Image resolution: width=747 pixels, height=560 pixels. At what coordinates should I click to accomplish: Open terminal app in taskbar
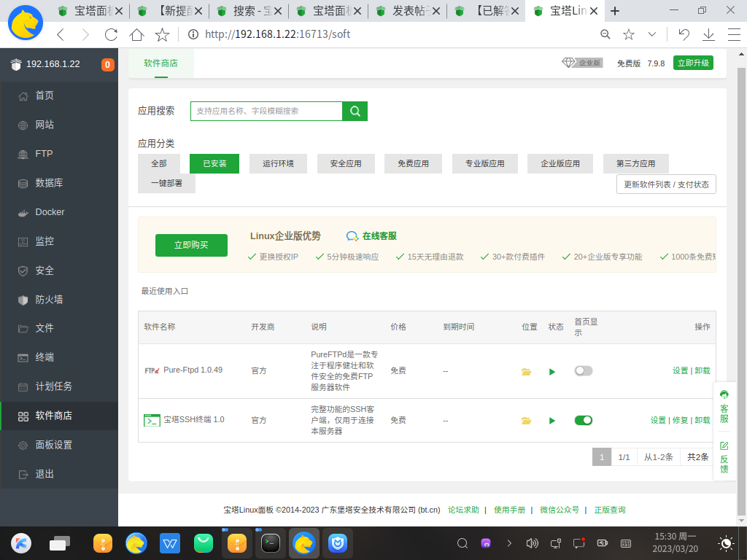point(271,542)
